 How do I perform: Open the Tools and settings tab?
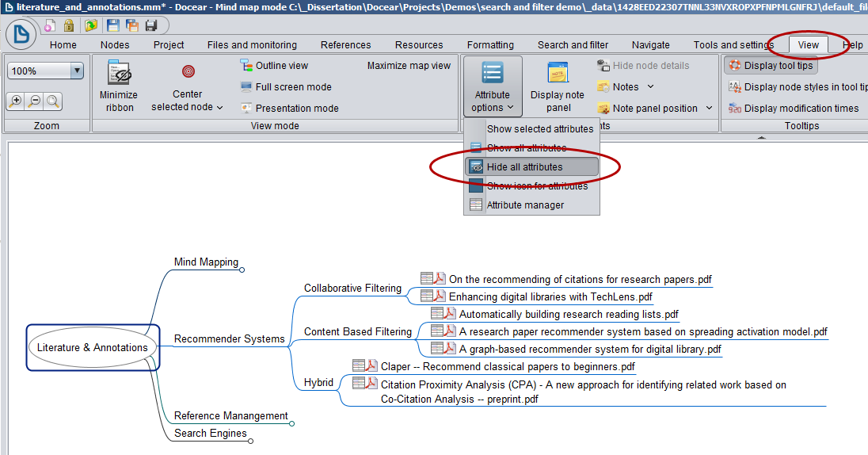tap(733, 45)
